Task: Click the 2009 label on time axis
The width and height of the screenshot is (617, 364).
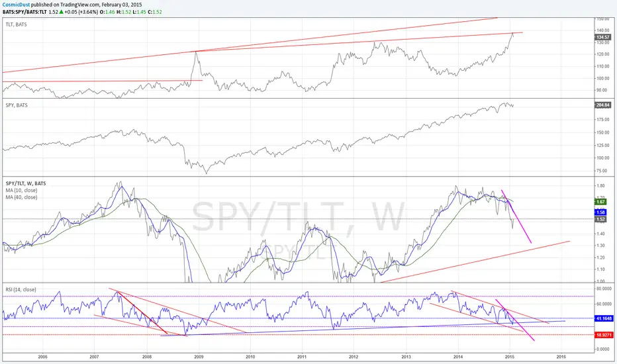Action: tap(199, 357)
